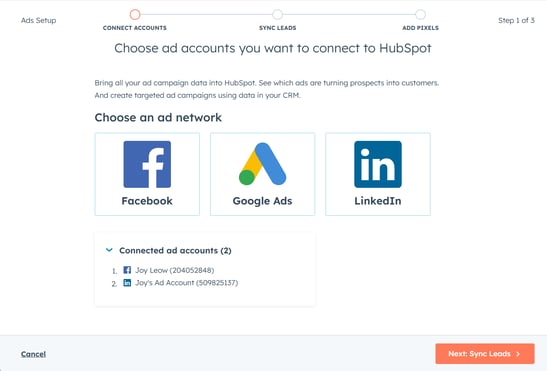
Task: Open the ADD PIXELS step label
Action: (x=420, y=28)
